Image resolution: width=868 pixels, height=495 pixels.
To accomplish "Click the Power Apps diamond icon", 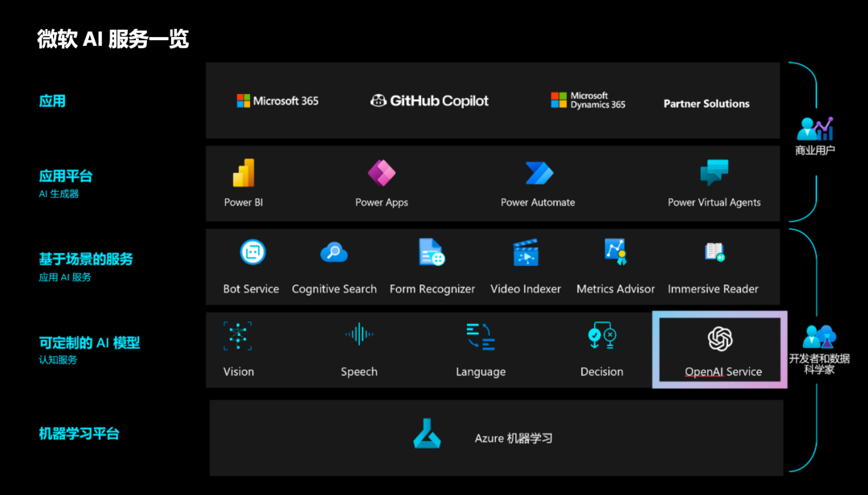I will [x=382, y=173].
